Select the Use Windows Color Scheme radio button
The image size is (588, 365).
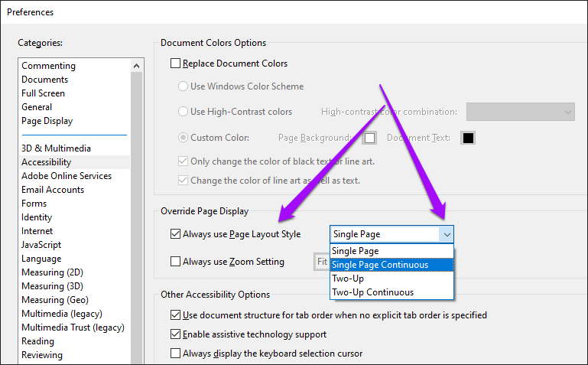184,86
